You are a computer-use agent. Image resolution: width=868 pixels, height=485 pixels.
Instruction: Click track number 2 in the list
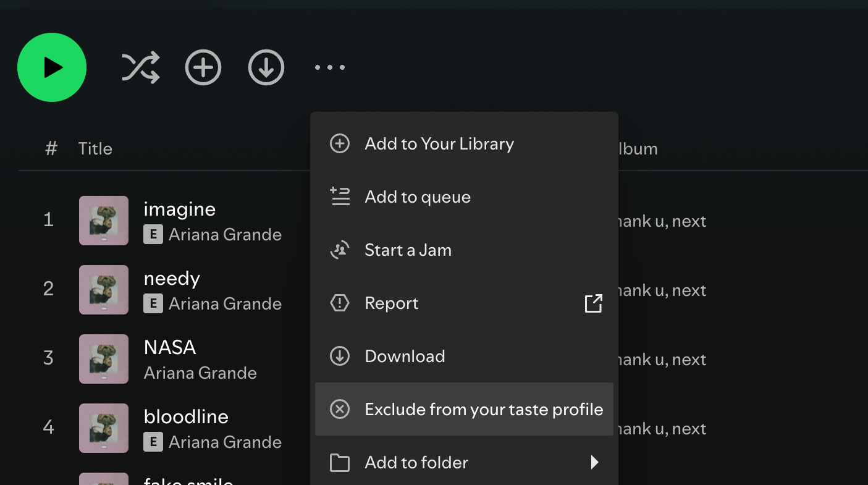point(48,289)
